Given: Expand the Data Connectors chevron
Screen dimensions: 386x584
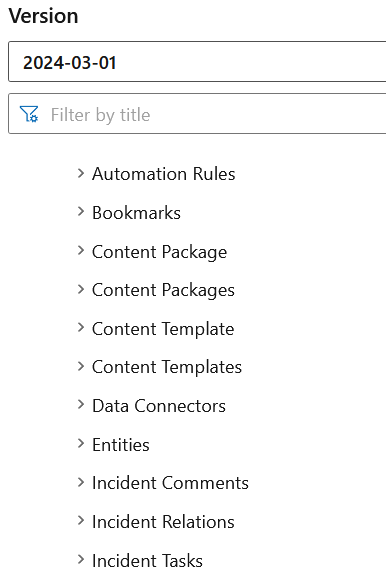Looking at the screenshot, I should pyautogui.click(x=80, y=405).
